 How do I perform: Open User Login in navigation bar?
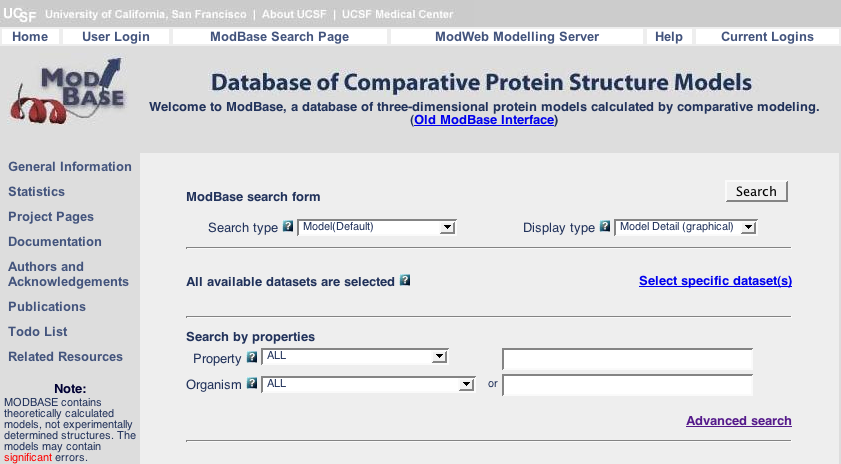point(116,37)
